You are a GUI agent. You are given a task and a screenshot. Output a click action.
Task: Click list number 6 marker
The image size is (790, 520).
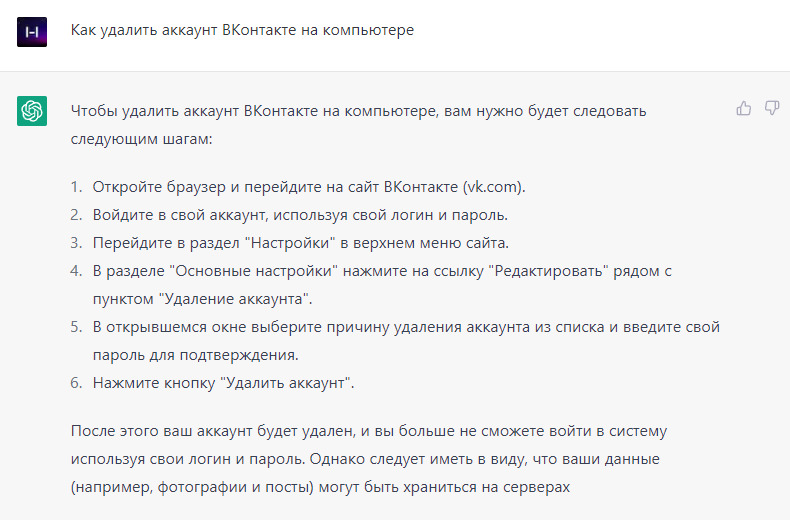76,382
